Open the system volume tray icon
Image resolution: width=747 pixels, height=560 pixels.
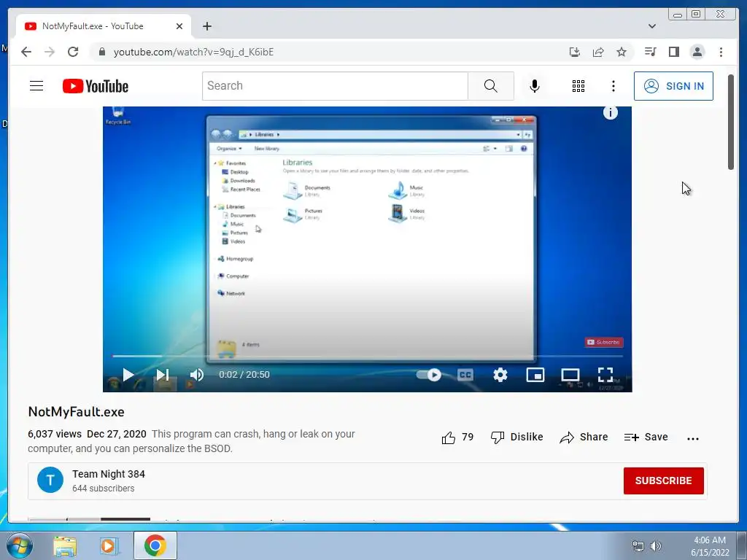[x=656, y=546]
